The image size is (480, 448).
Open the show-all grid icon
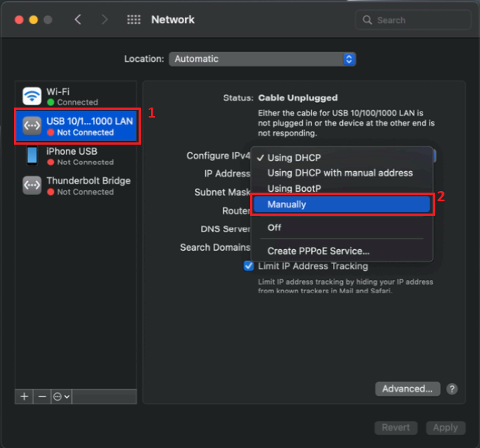coord(133,19)
